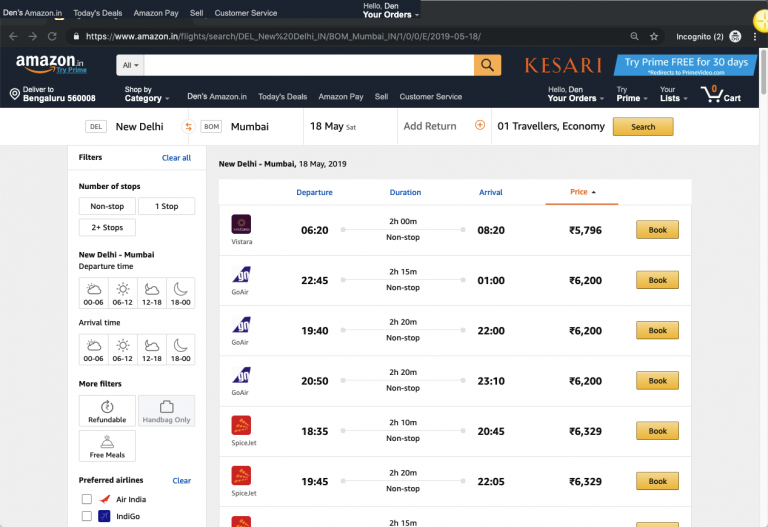Reload the page with the refresh icon

(52, 37)
